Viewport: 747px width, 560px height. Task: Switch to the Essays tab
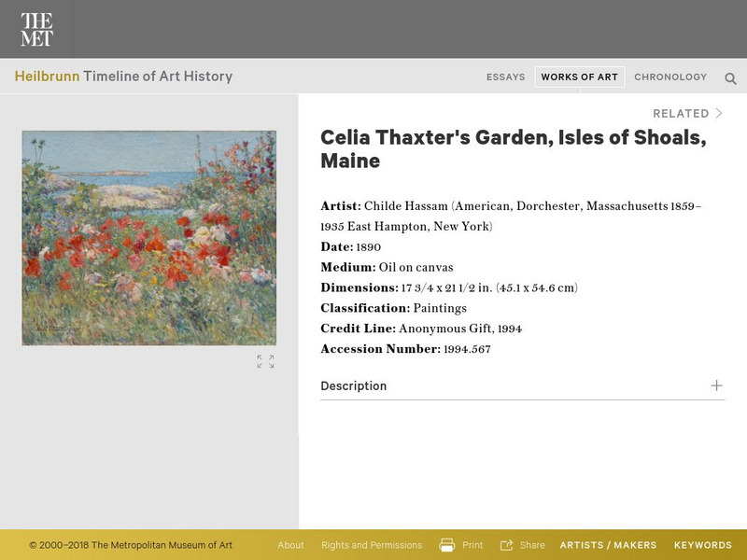pos(505,77)
